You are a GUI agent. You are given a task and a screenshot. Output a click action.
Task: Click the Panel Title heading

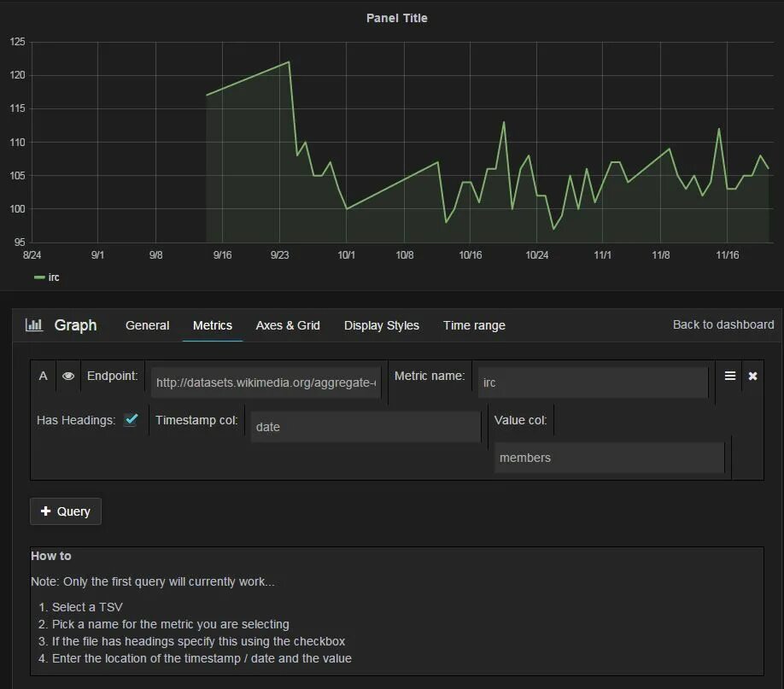(x=397, y=18)
